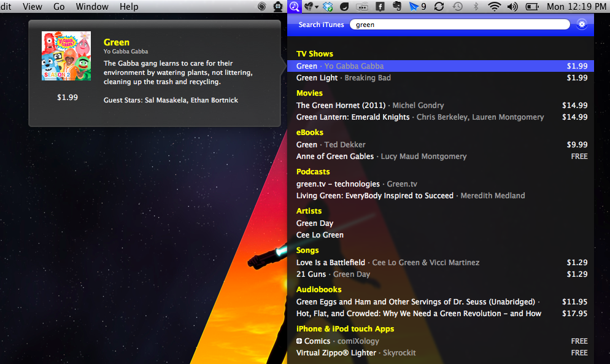
Task: Open the leaf icon menu with arrow
Action: click(311, 6)
